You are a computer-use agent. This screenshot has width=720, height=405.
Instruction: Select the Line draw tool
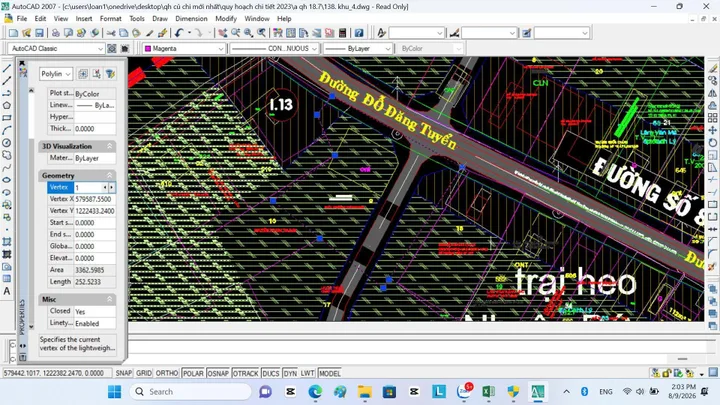[x=6, y=68]
